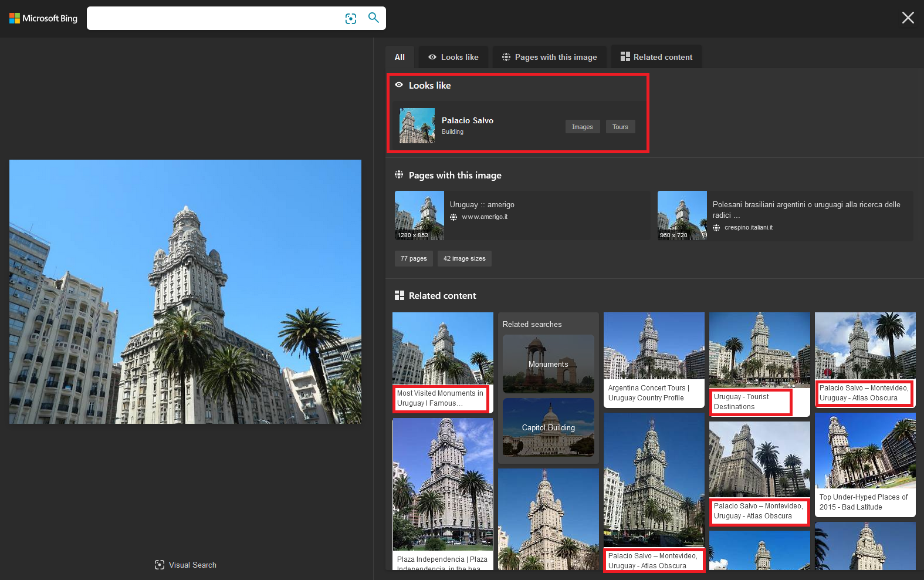Close the visual search overlay with X
924x580 pixels.
908,18
